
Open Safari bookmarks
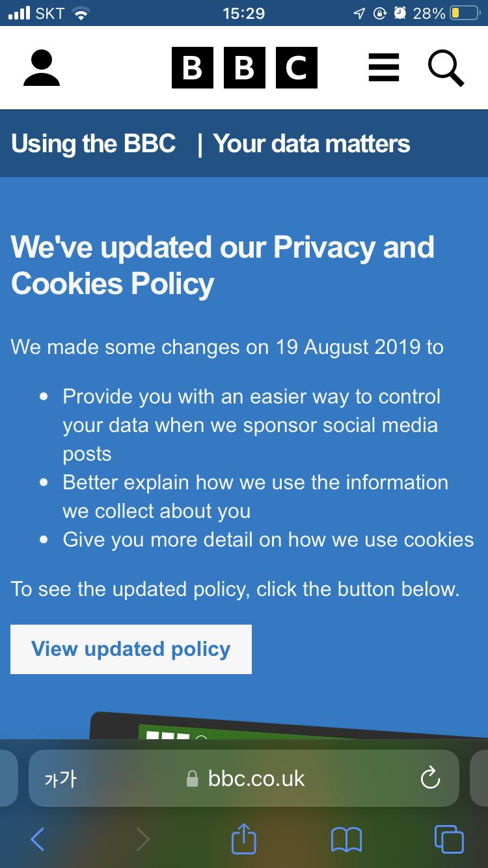point(346,839)
